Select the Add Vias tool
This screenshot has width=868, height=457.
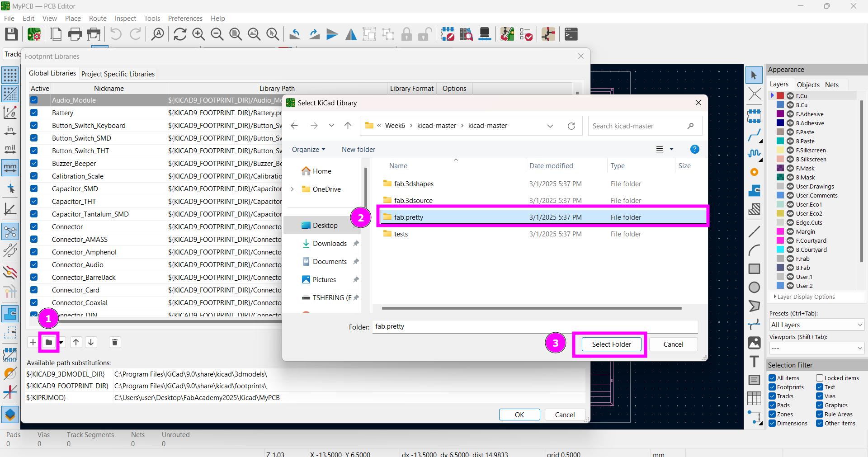coord(754,172)
